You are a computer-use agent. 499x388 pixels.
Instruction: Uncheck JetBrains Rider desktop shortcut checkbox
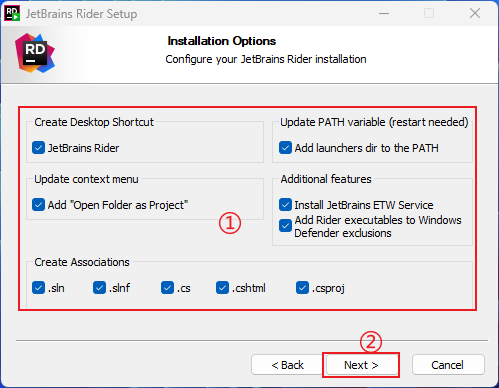pyautogui.click(x=38, y=148)
